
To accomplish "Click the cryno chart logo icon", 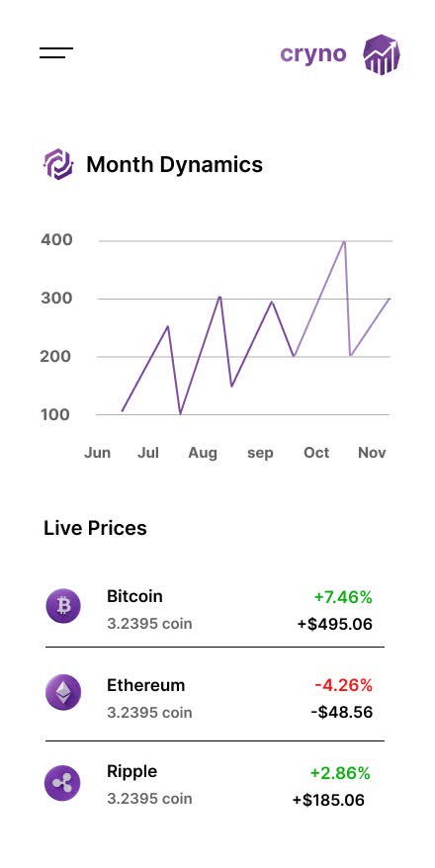I will (x=382, y=53).
